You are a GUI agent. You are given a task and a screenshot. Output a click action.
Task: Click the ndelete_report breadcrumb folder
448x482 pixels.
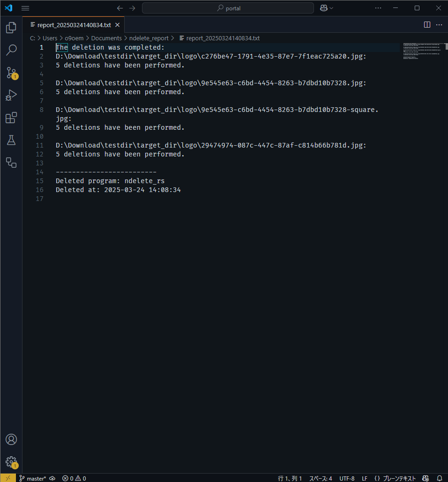click(x=149, y=38)
